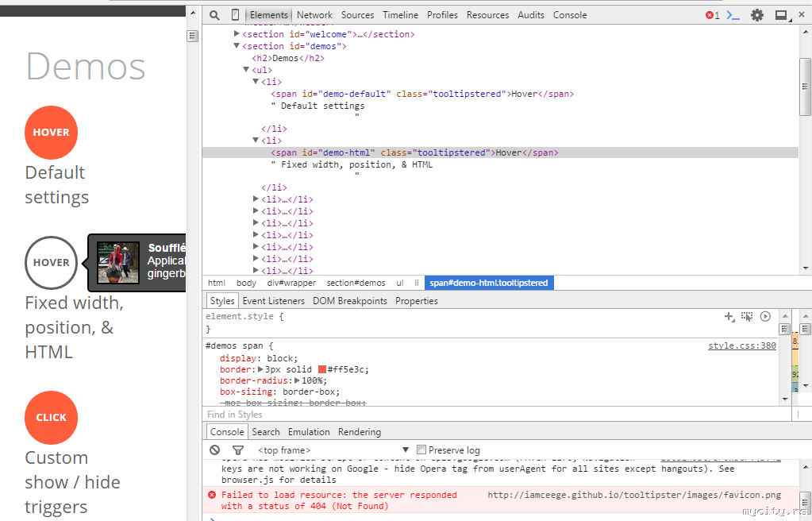The width and height of the screenshot is (812, 521).
Task: Open the Event Listeners tab
Action: pyautogui.click(x=273, y=301)
